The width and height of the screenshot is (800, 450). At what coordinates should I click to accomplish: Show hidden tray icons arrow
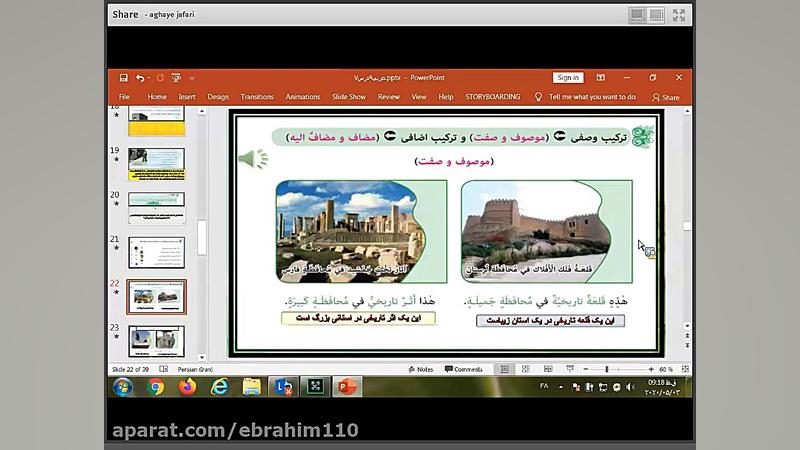click(x=561, y=387)
